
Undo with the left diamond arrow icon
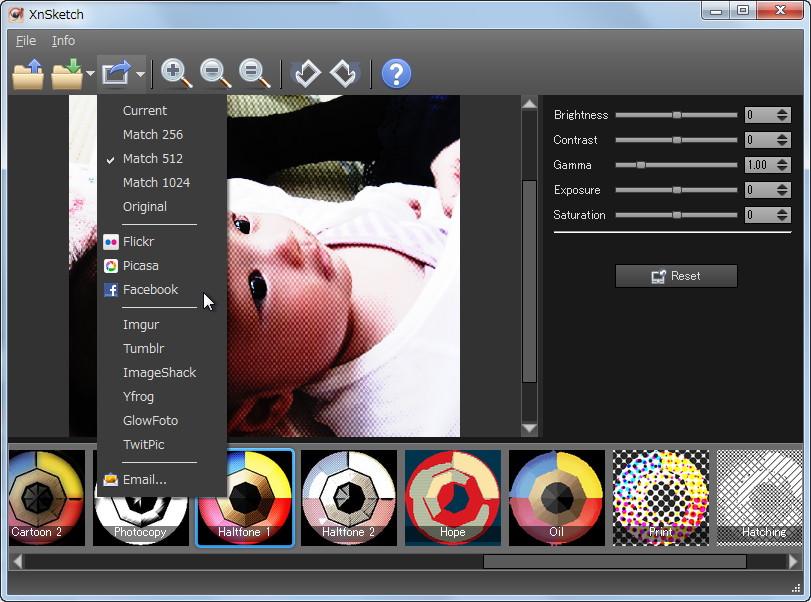(307, 73)
